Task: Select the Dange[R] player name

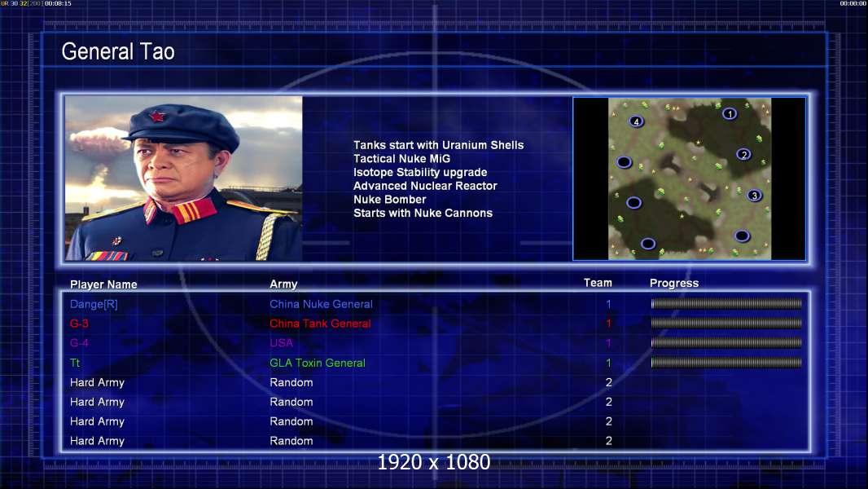Action: [94, 304]
